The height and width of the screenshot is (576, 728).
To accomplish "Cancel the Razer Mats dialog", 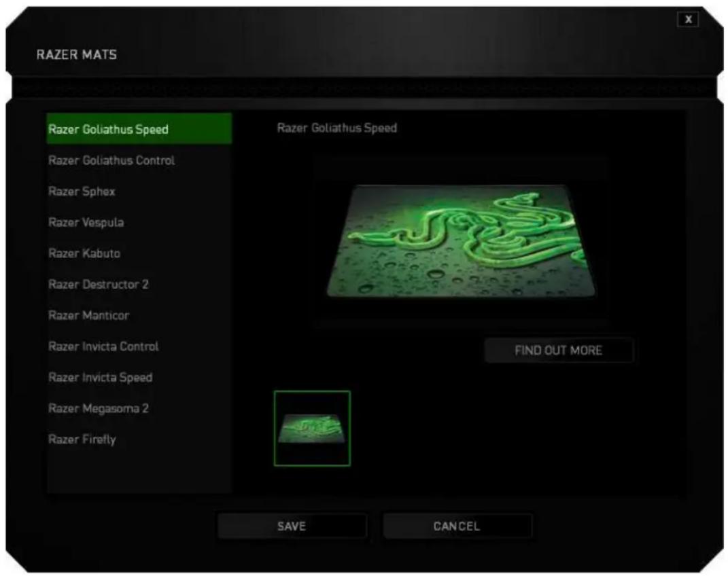I will (457, 526).
